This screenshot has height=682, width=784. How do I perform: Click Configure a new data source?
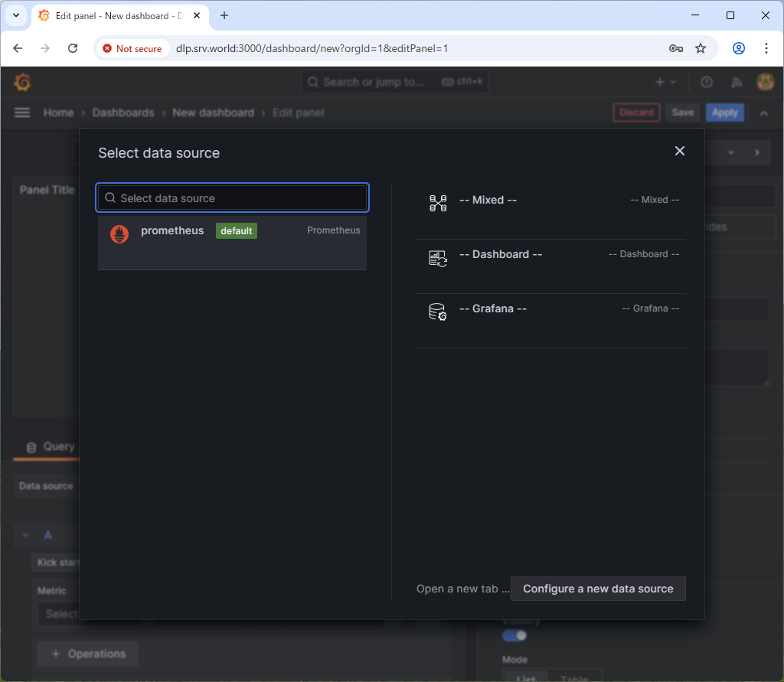(598, 589)
